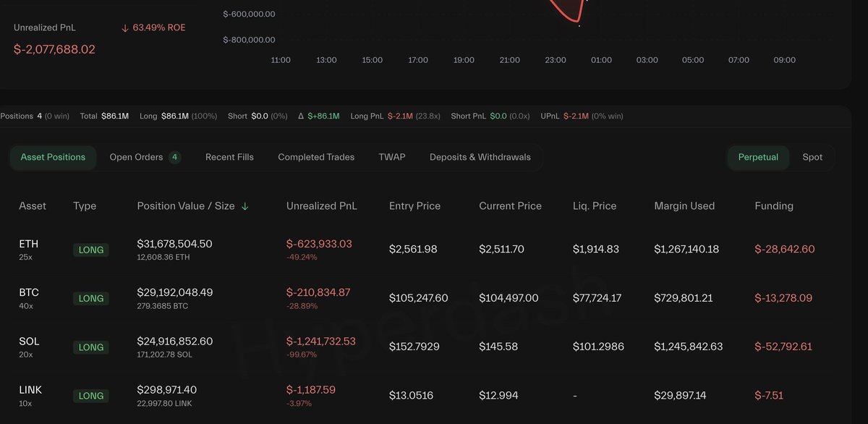Toggle to Perpetual view

(x=758, y=157)
